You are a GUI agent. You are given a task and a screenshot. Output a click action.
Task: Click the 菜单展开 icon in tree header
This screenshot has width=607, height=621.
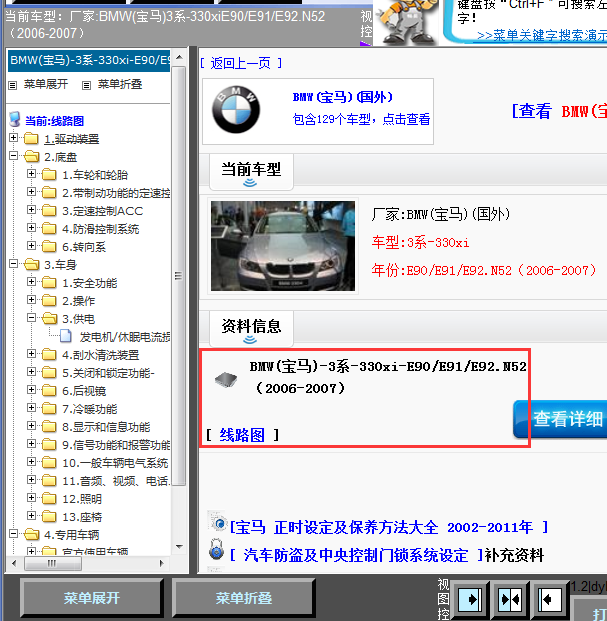pyautogui.click(x=13, y=85)
